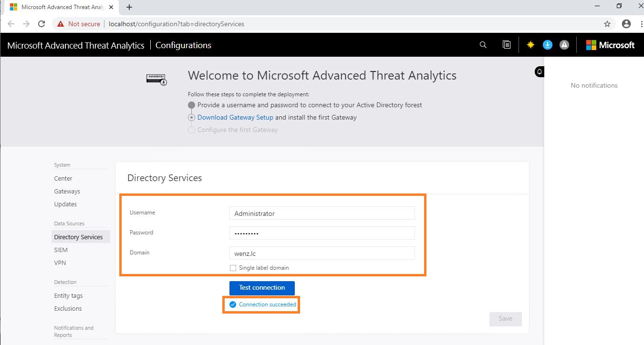Click the gateway download device icon
This screenshot has height=345, width=644.
point(156,79)
